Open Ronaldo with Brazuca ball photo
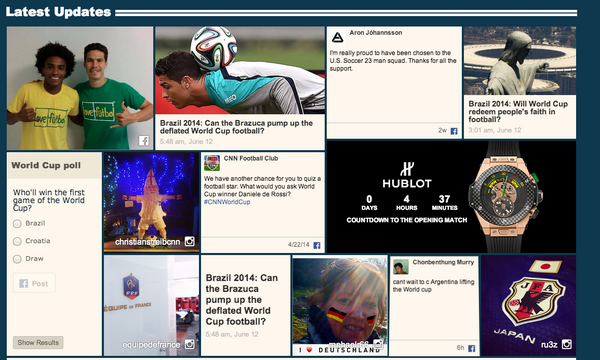This screenshot has height=360, width=600. pos(240,70)
